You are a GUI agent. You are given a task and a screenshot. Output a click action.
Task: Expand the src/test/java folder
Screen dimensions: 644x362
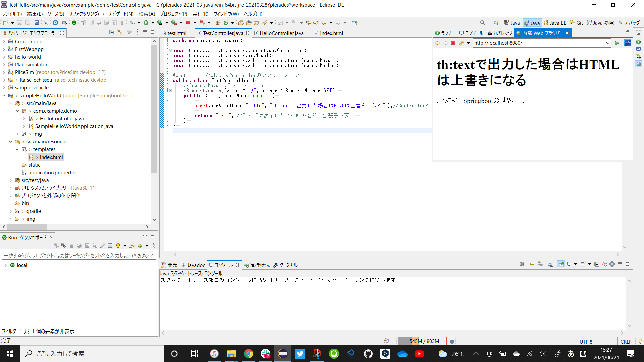click(11, 180)
